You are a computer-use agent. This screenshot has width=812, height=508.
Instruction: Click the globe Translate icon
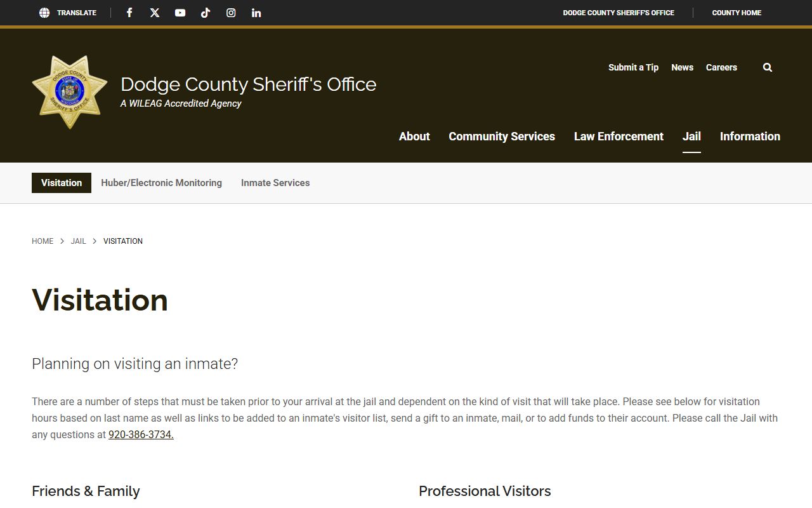(44, 13)
